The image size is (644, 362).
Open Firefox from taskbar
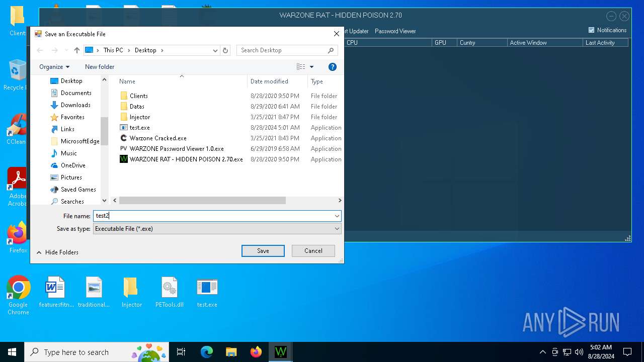click(256, 352)
